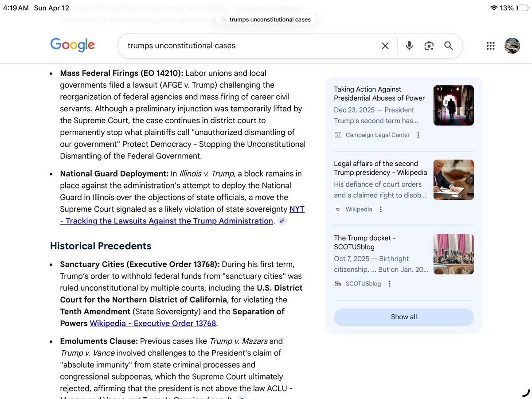The image size is (532, 399).
Task: Click the Emoluments Clause bullet title
Action: tap(100, 341)
